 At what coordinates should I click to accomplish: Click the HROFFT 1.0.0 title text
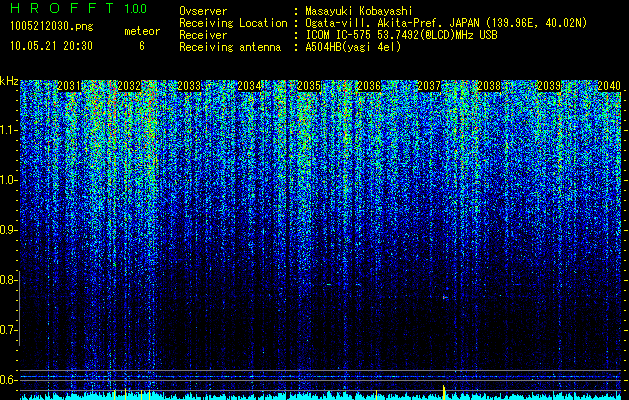point(78,8)
